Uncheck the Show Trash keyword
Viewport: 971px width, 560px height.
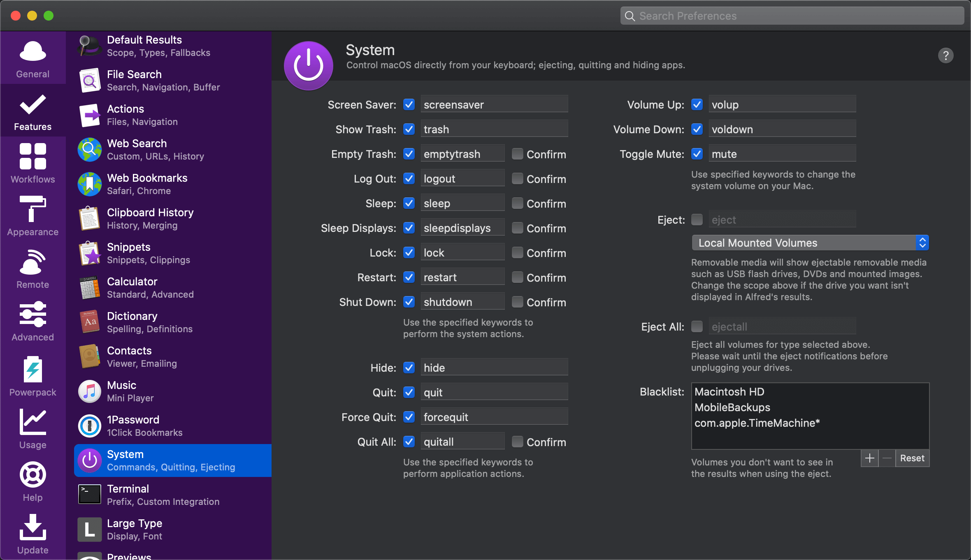[409, 129]
